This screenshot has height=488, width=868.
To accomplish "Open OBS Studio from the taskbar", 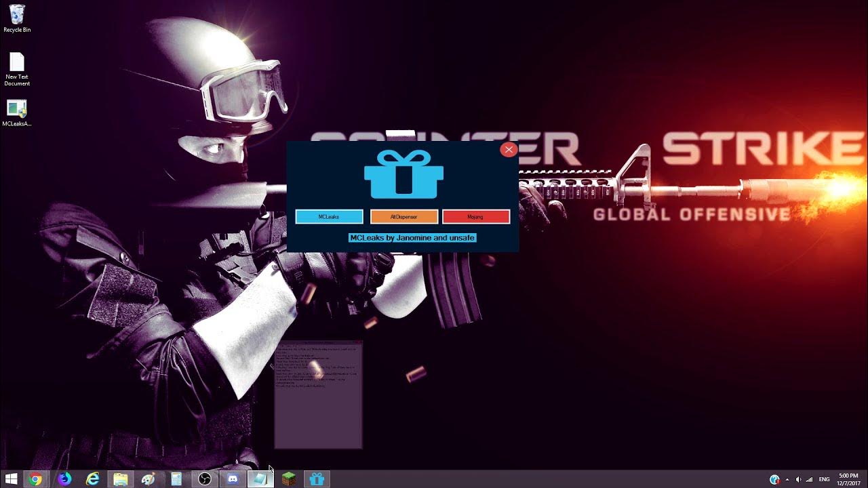I will [205, 479].
